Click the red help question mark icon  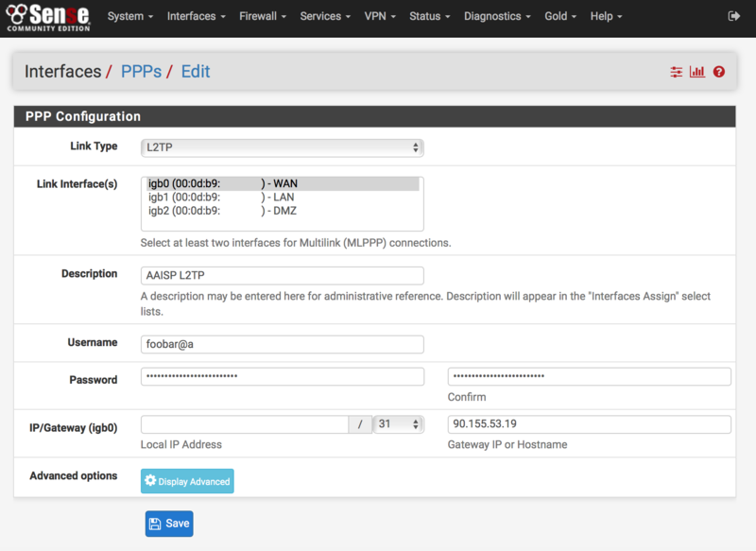[x=719, y=72]
